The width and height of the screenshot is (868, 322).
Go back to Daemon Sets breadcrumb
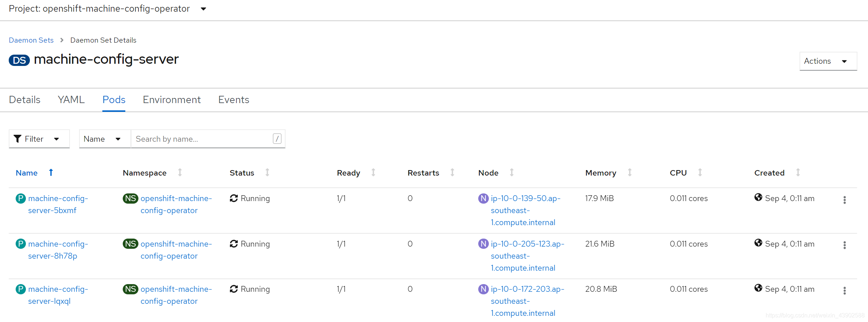tap(31, 40)
